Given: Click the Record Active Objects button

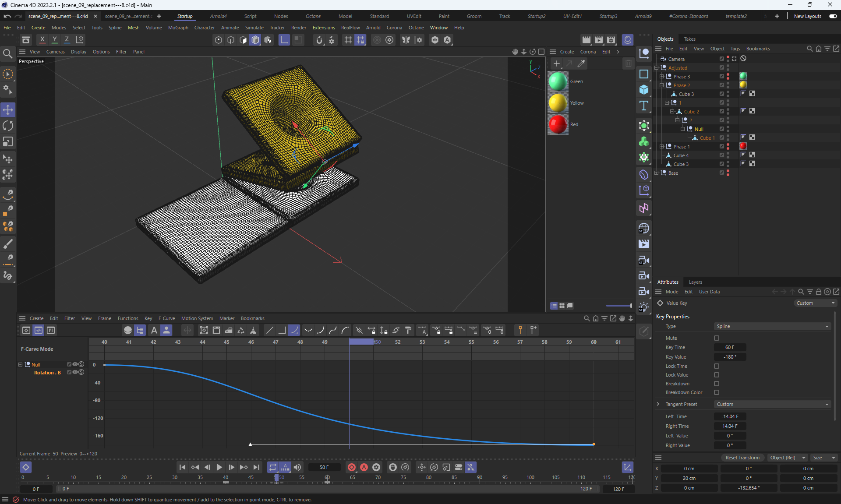Looking at the screenshot, I should tap(351, 467).
